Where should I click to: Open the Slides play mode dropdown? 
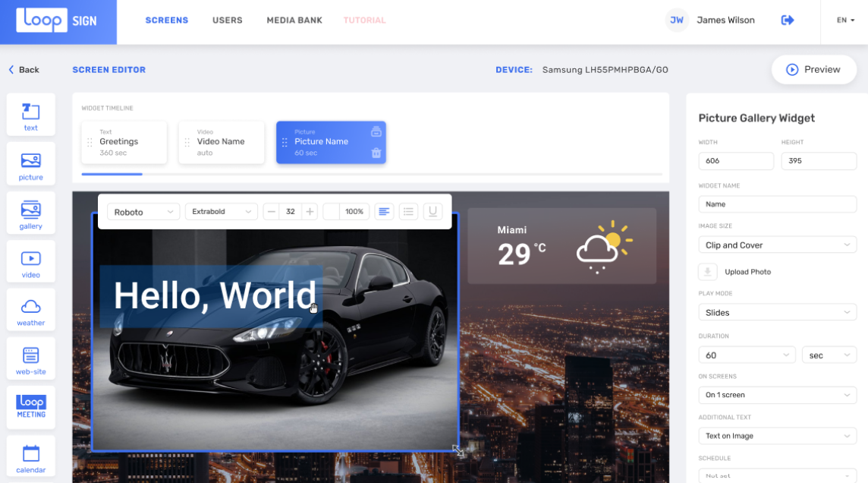pyautogui.click(x=777, y=313)
